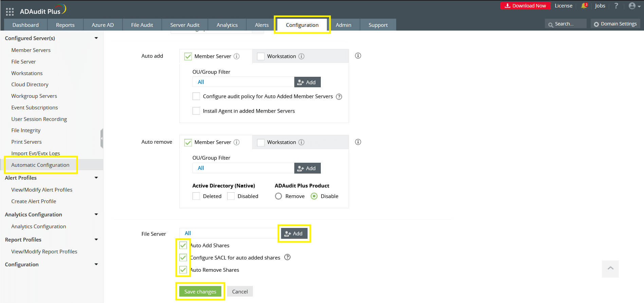Viewport: 644px width, 303px height.
Task: Click the Cancel button
Action: [240, 291]
